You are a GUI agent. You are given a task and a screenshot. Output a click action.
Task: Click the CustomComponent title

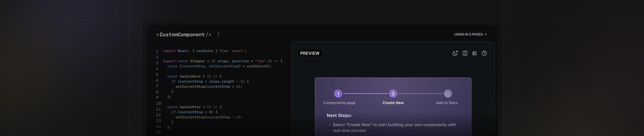click(x=184, y=35)
